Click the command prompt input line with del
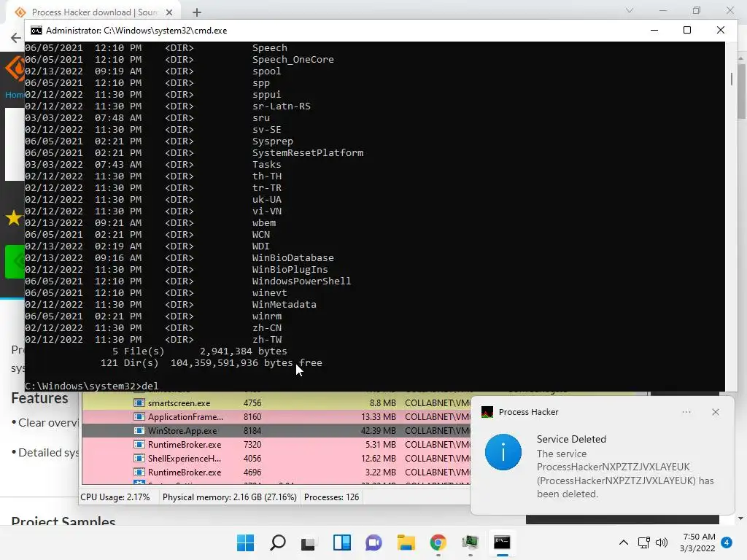 click(91, 386)
